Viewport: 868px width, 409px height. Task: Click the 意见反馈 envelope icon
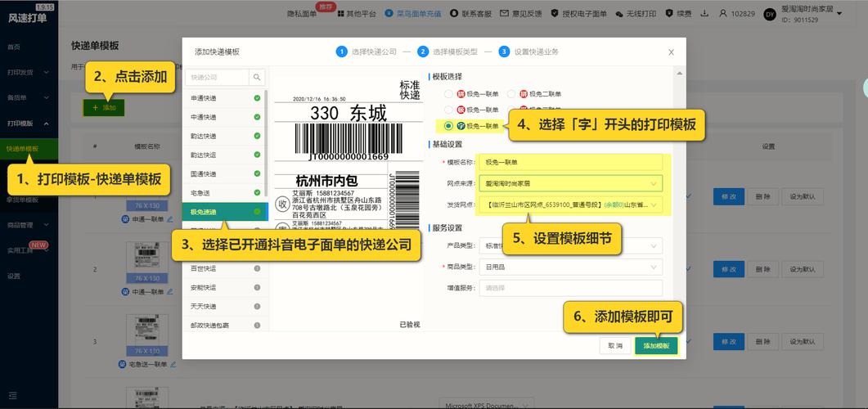click(504, 14)
